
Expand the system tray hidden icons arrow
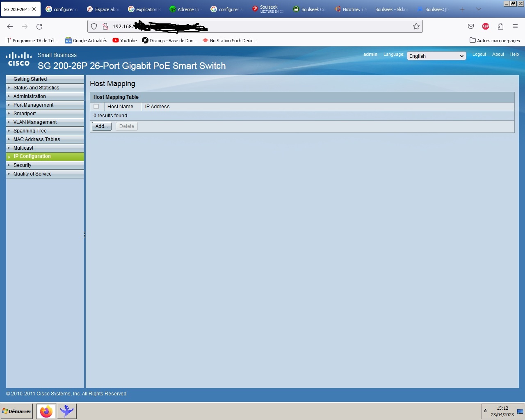(485, 411)
